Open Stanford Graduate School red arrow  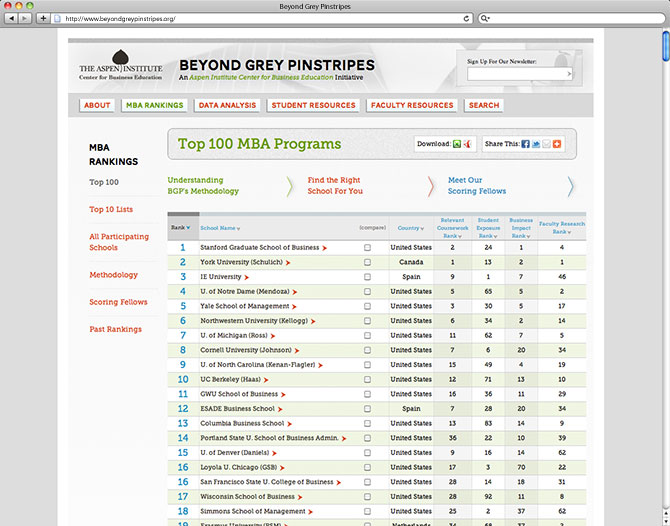click(x=324, y=248)
